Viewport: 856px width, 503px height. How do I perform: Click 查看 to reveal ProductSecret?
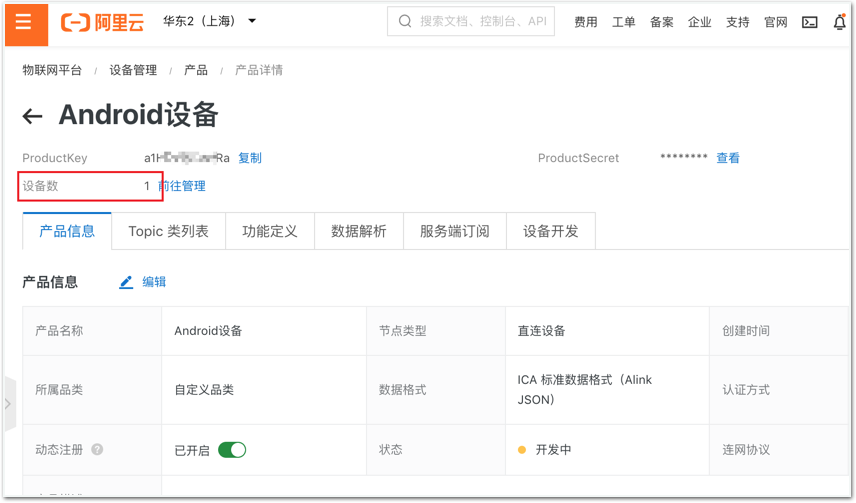click(x=728, y=158)
